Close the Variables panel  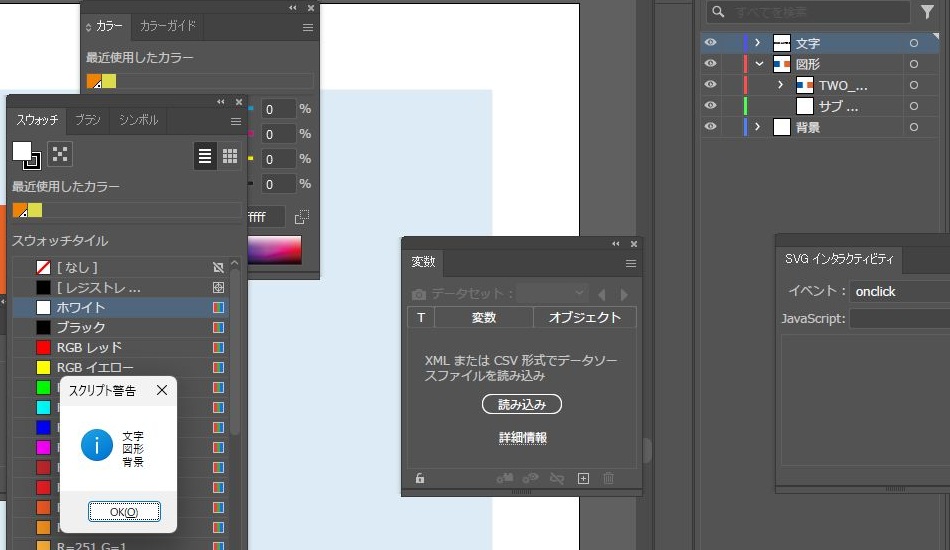(634, 244)
